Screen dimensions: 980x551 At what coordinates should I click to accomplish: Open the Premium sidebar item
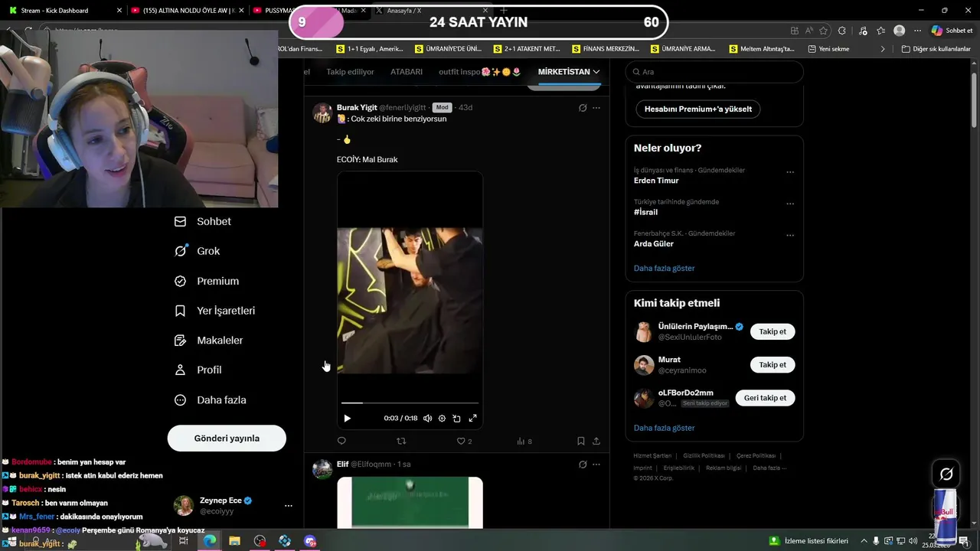207,281
